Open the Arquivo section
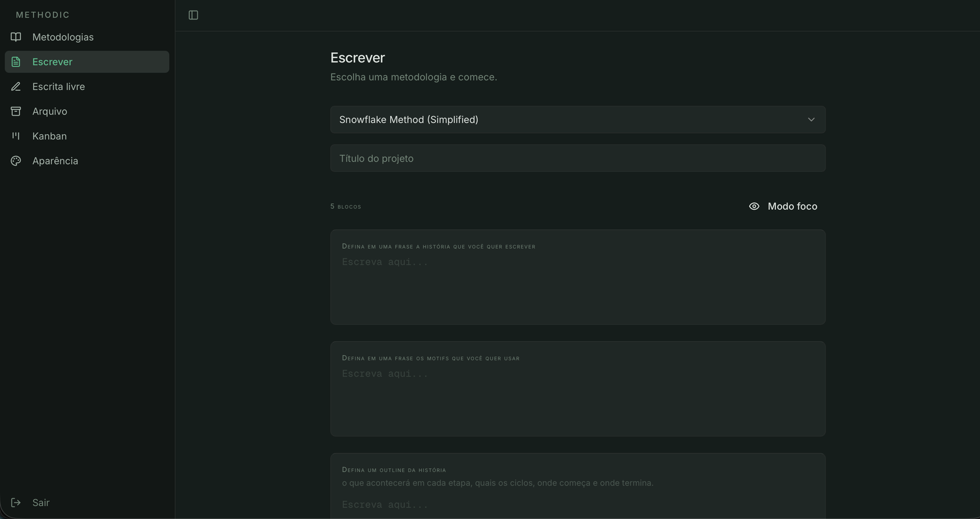 point(87,111)
